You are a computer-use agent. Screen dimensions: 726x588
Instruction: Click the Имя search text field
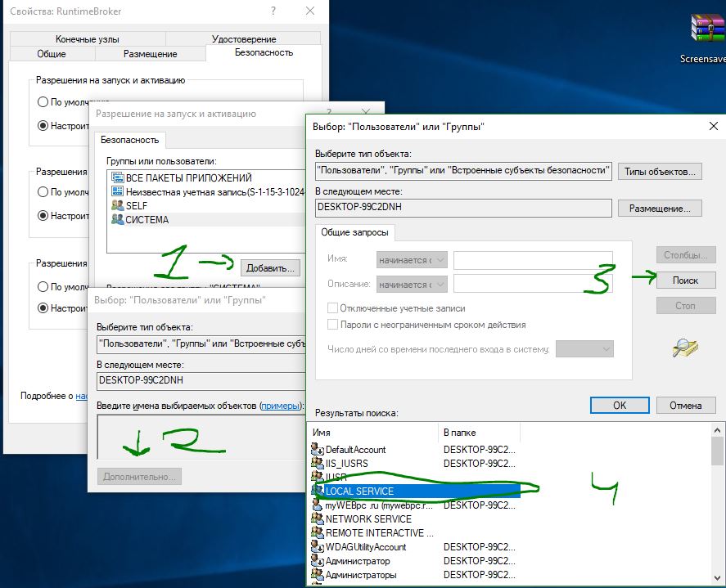[533, 260]
